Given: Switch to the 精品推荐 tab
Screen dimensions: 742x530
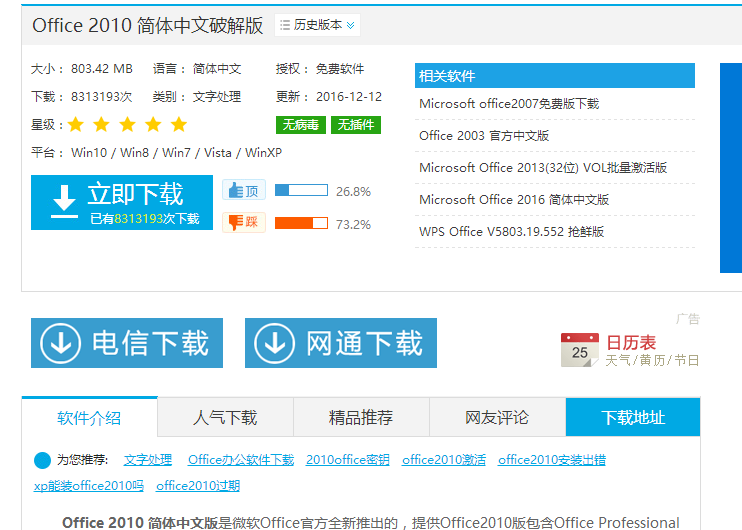Looking at the screenshot, I should pyautogui.click(x=361, y=417).
